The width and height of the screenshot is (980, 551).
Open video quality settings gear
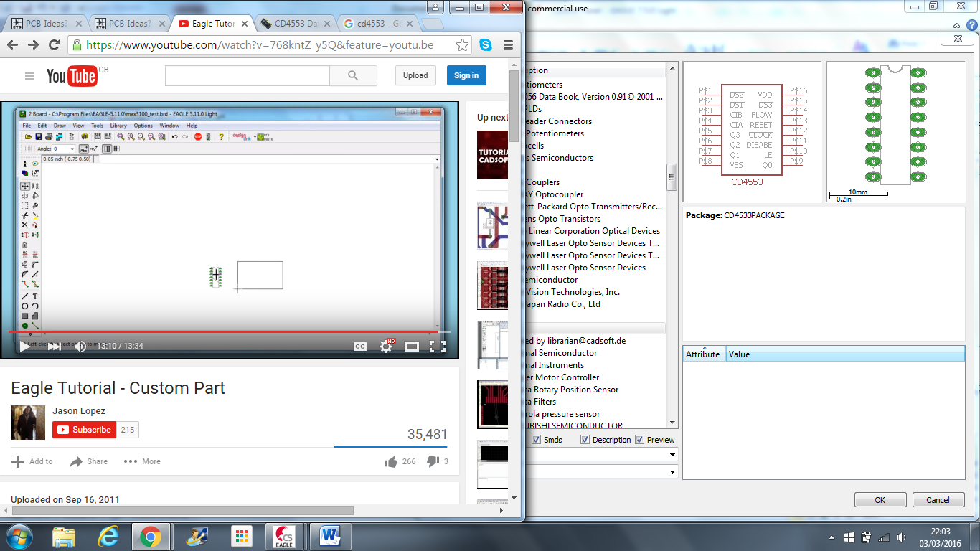pyautogui.click(x=387, y=347)
